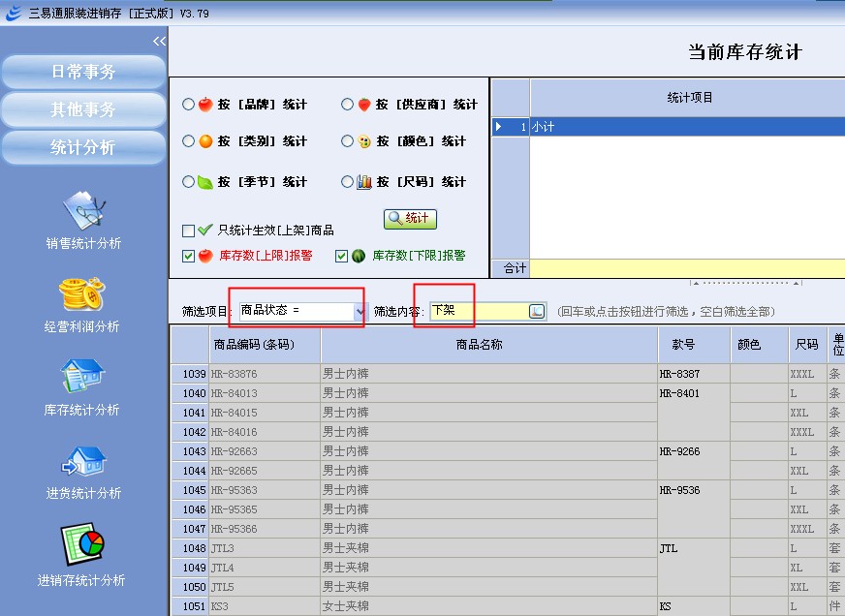Screen dimensions: 845x616
Task: Click the 统计 search button
Action: point(410,219)
